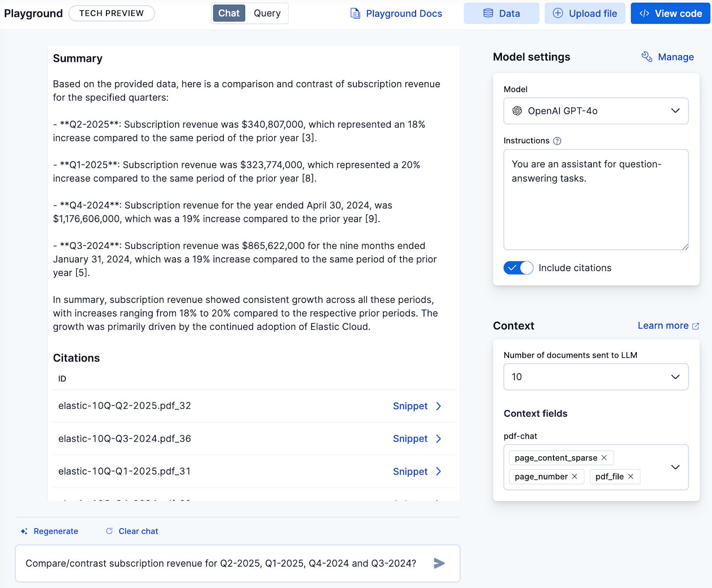Click the citation ID elastic-10Q-Q3-2024.pdf_36

pyautogui.click(x=125, y=439)
